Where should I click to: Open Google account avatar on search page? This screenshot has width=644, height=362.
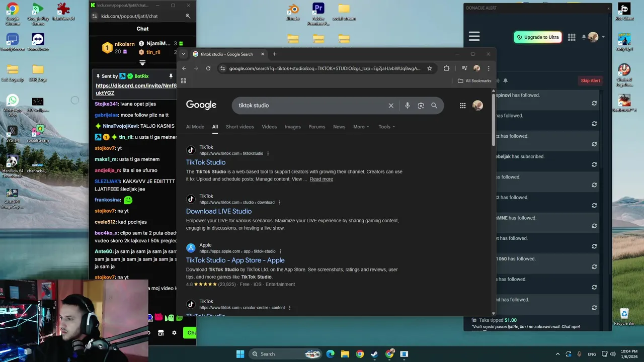click(477, 105)
